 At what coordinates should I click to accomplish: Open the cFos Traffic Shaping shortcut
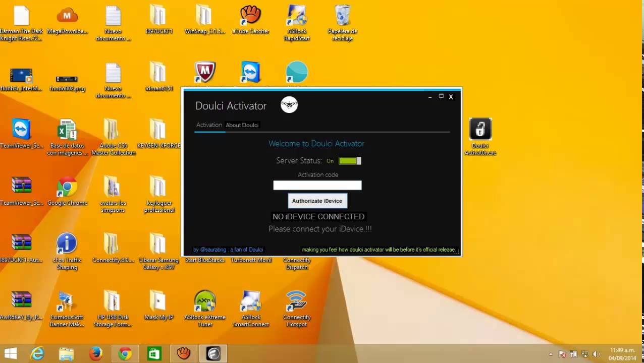(x=67, y=252)
